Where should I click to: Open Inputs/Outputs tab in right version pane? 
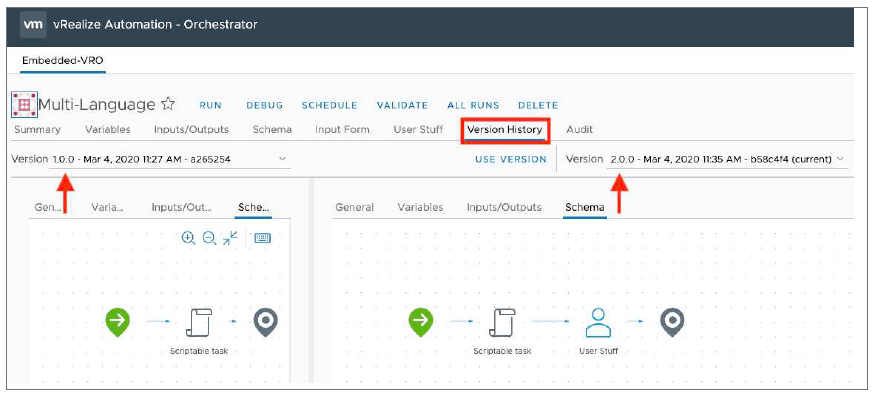coord(504,207)
